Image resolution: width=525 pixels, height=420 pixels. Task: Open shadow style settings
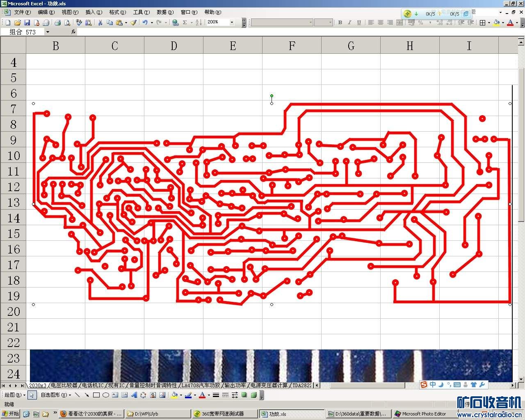[244, 395]
